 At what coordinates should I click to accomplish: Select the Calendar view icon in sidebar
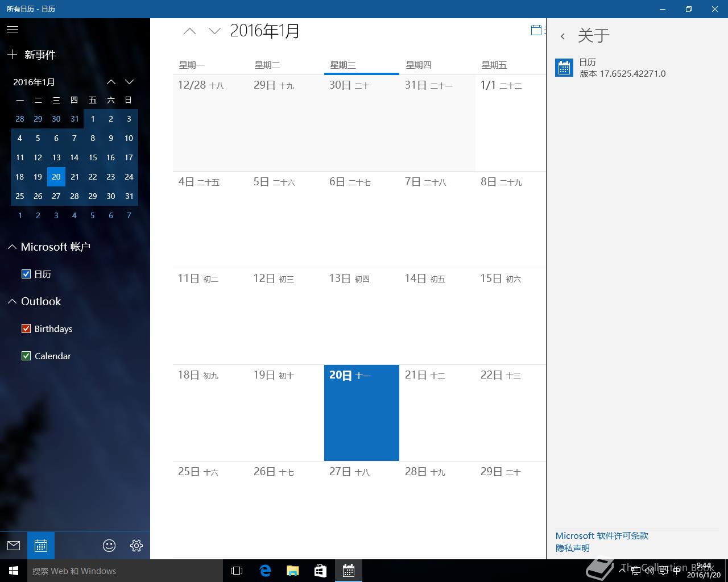[41, 546]
